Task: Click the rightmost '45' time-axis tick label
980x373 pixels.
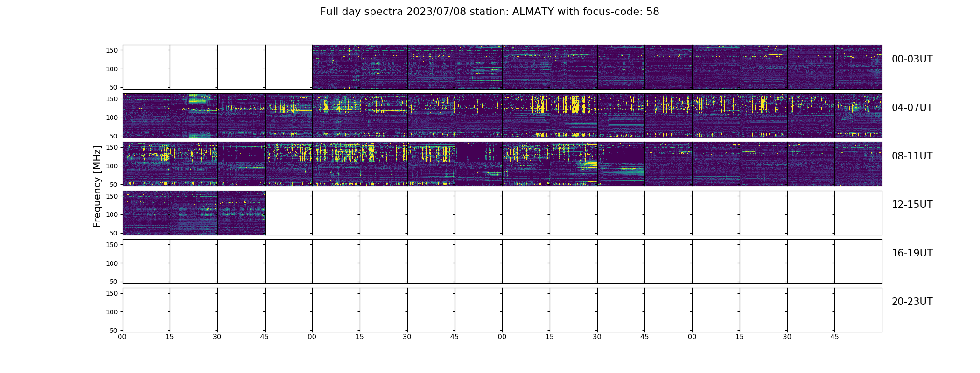Action: tap(834, 337)
